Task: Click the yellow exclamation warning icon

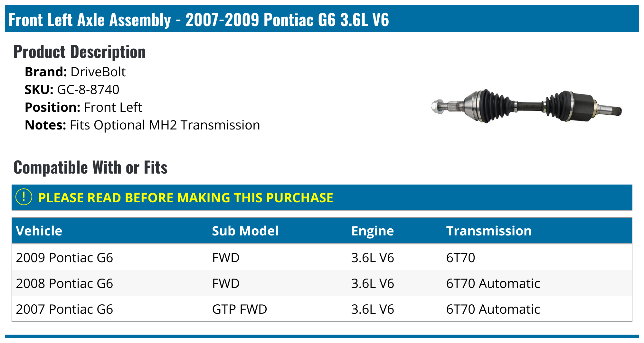Action: [x=24, y=197]
